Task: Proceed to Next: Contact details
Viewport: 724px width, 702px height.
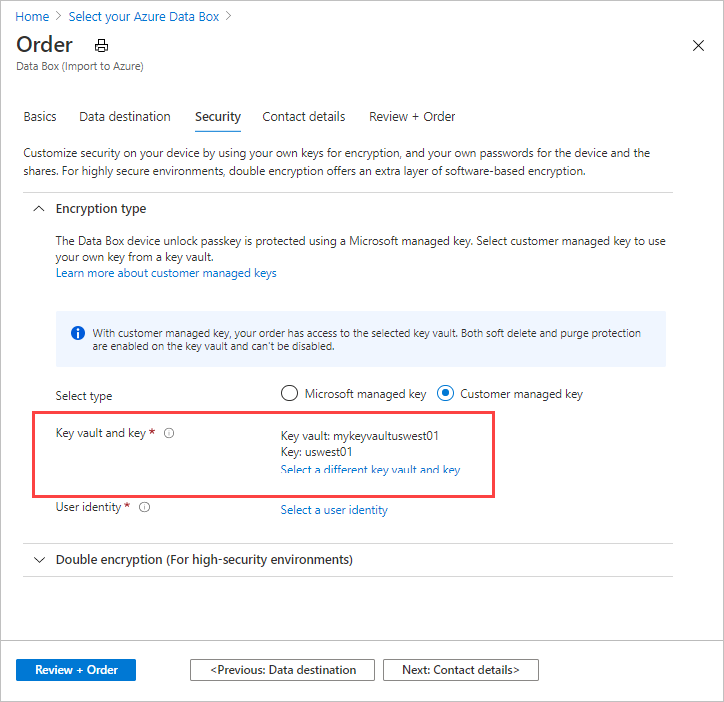Action: (x=461, y=670)
